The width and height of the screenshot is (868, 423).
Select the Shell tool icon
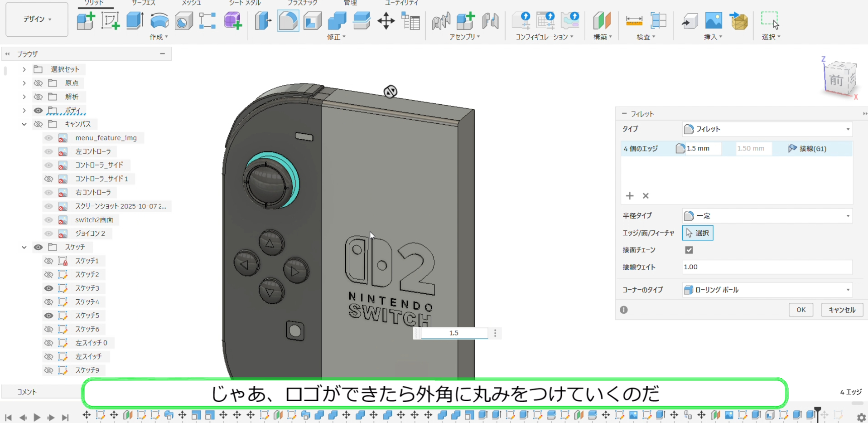[313, 21]
